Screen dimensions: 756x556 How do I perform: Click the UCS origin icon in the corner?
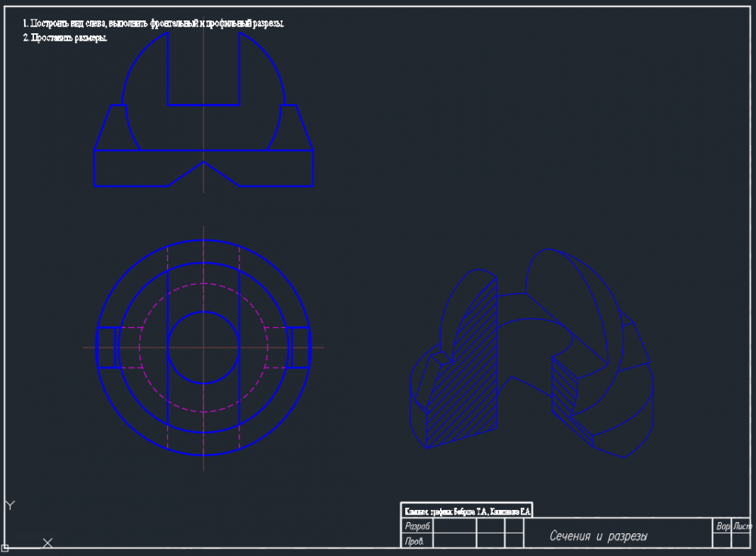(5, 548)
